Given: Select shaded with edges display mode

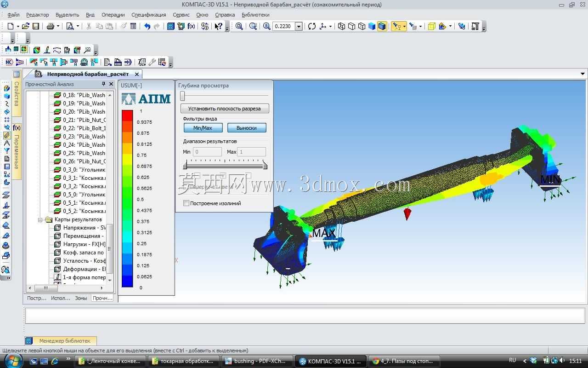Looking at the screenshot, I should tap(382, 26).
